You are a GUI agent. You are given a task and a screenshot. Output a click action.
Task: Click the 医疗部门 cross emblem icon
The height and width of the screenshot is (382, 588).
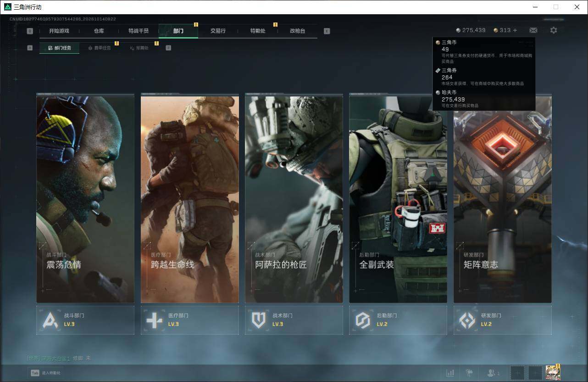coord(154,320)
